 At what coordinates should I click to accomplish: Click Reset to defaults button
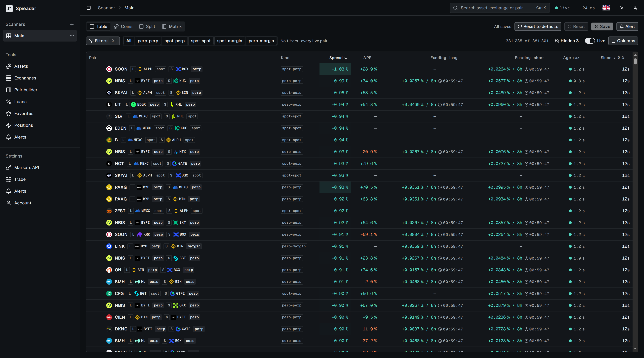pyautogui.click(x=538, y=26)
